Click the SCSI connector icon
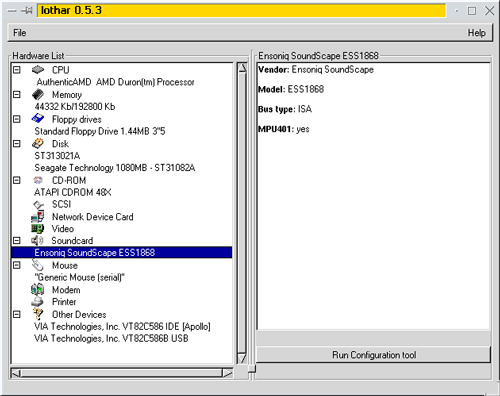Screen dimensions: 500x396 38,204
